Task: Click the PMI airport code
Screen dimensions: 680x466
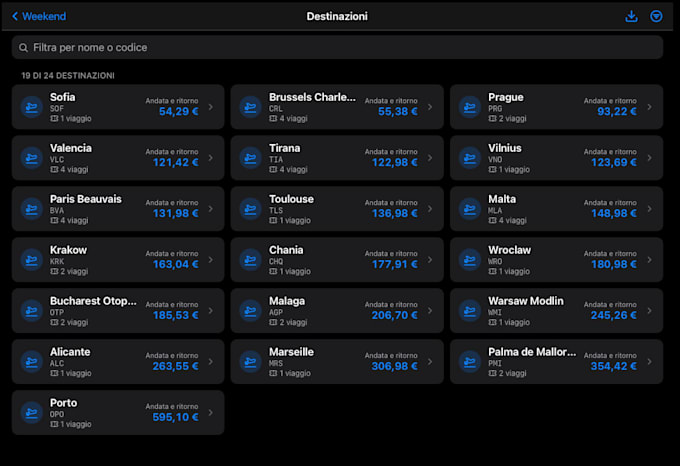Action: pyautogui.click(x=495, y=363)
